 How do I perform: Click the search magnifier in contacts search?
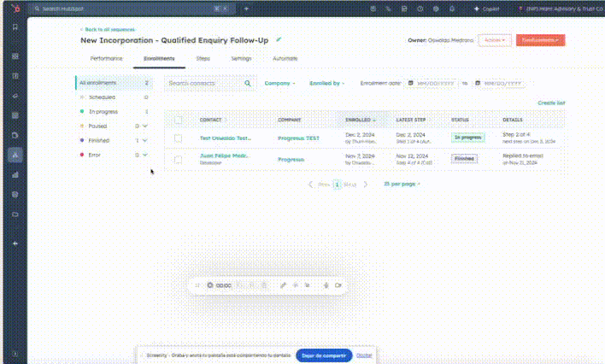(248, 84)
